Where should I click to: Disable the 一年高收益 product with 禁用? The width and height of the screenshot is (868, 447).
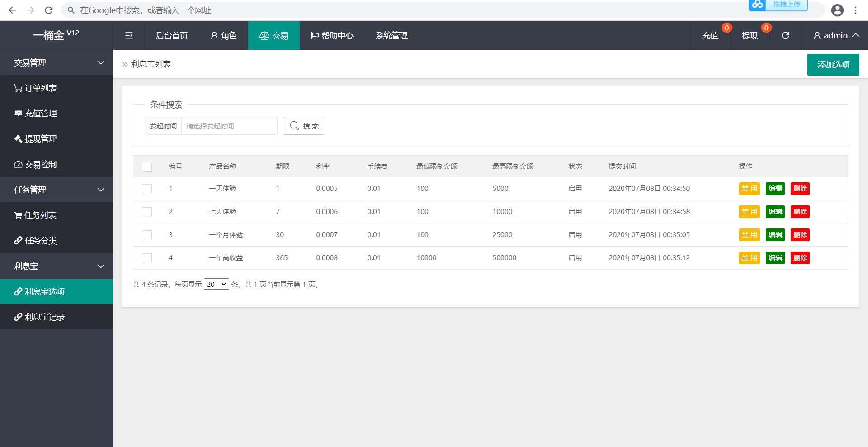coord(750,258)
